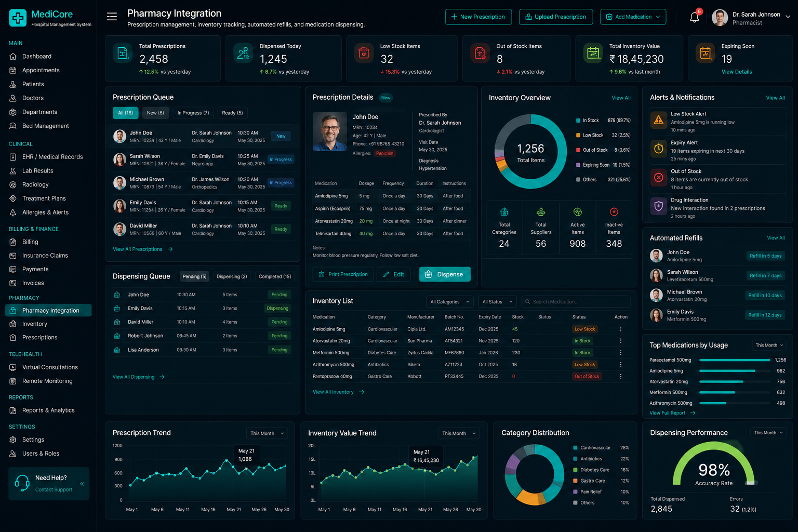Click the Paracetamol 500mg usage bar
Screen dimensions: 798x532
tap(734, 360)
